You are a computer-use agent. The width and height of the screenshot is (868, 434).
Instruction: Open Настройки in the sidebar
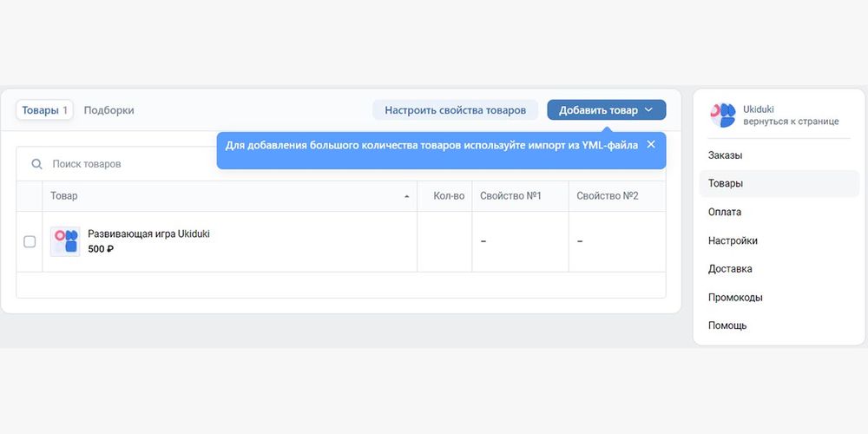[733, 240]
